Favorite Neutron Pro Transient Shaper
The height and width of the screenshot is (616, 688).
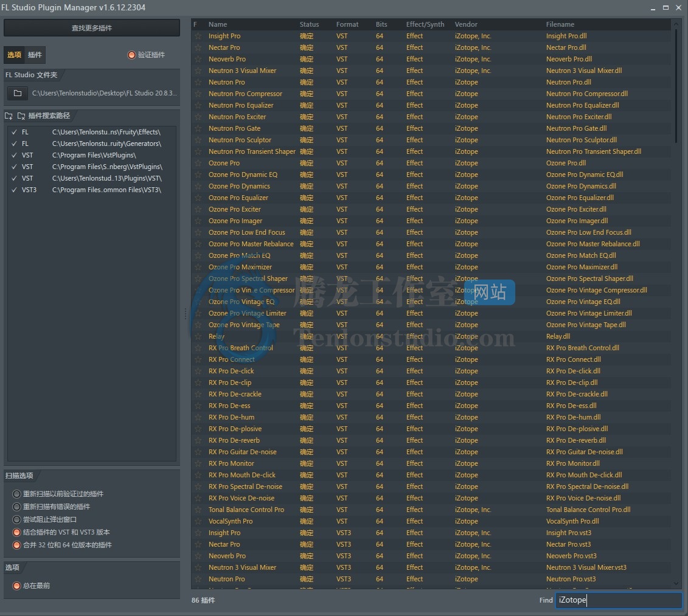click(198, 151)
